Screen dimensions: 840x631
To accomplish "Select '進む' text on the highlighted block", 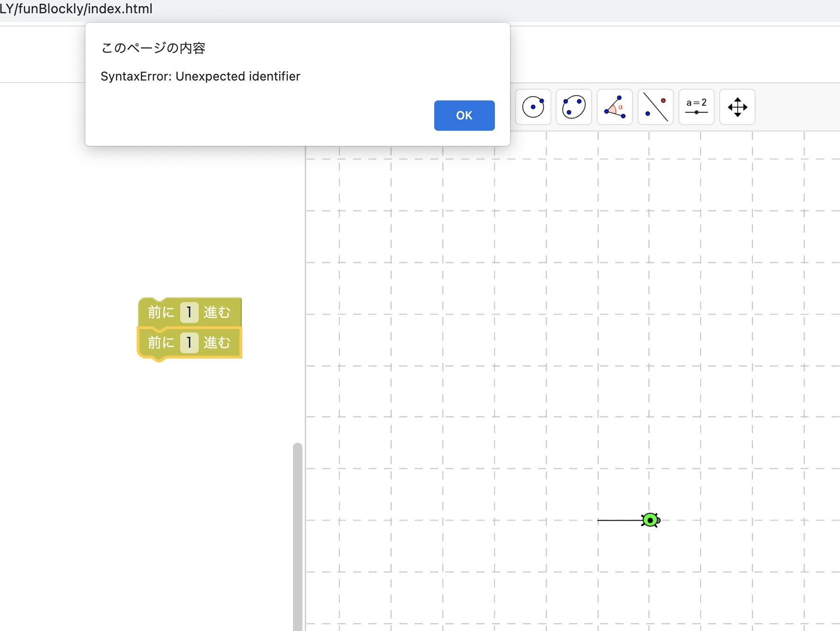I will [x=217, y=342].
